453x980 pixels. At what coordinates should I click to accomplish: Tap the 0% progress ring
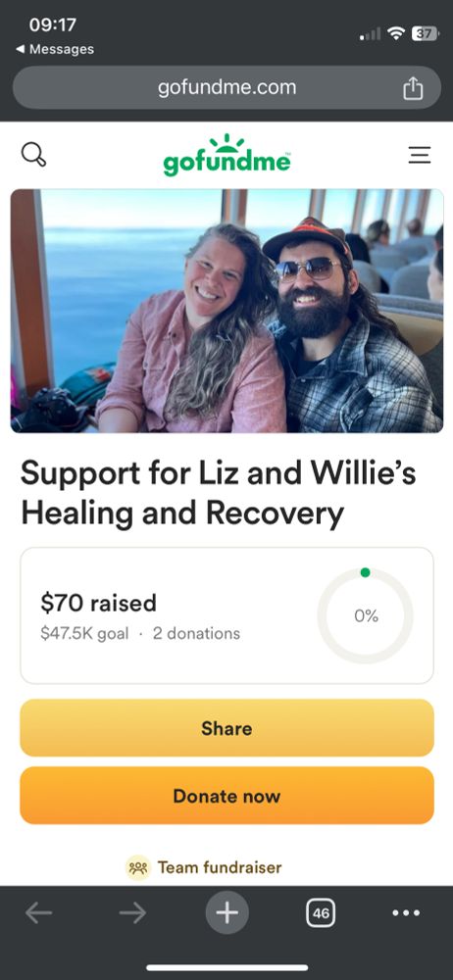[x=366, y=615]
